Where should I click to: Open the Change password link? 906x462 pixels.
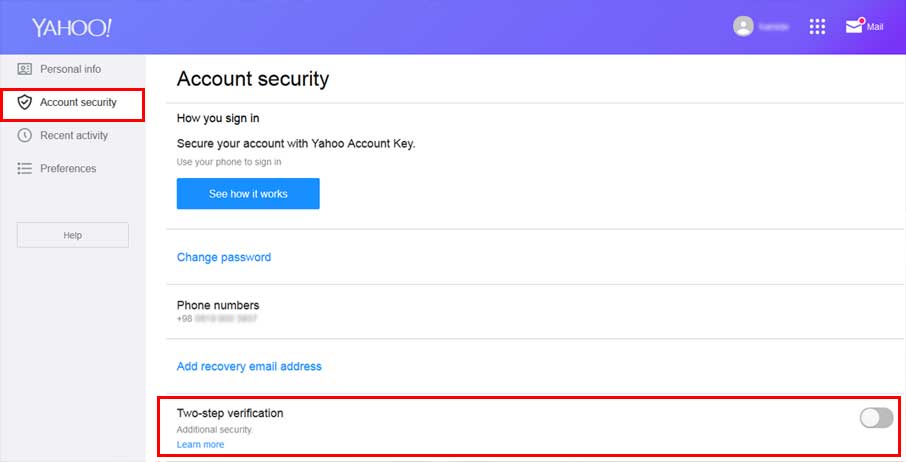click(224, 257)
